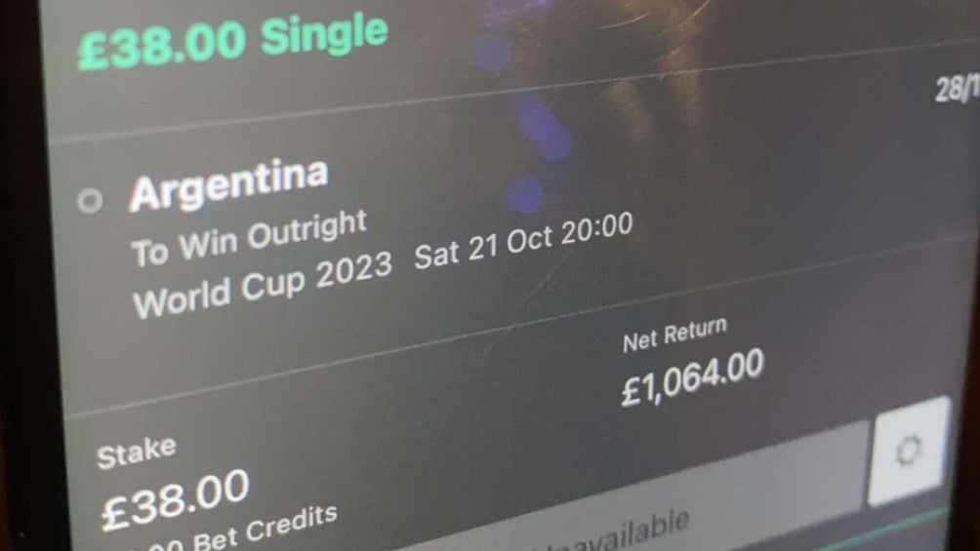Select the Argentina selection name
Screen dimensions: 980x551
pos(228,185)
